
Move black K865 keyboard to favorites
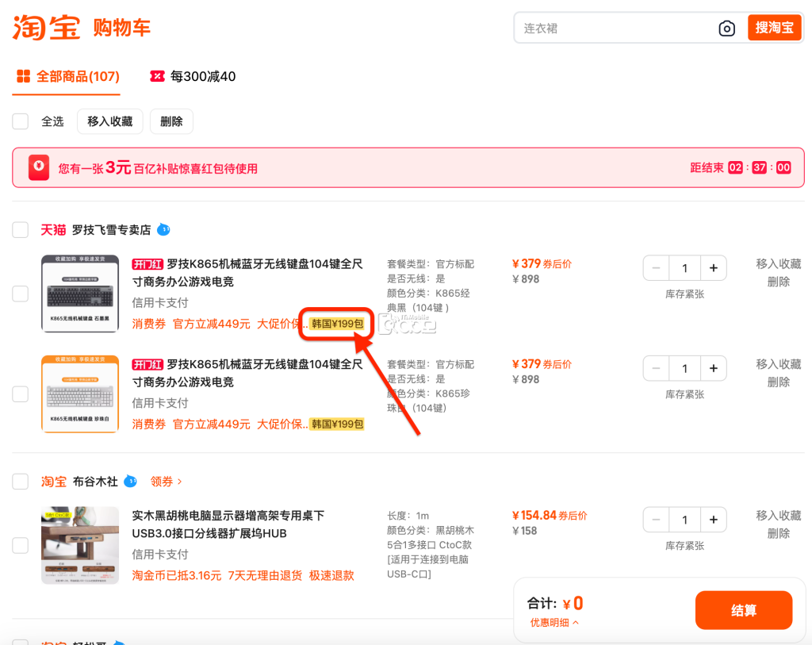coord(779,264)
